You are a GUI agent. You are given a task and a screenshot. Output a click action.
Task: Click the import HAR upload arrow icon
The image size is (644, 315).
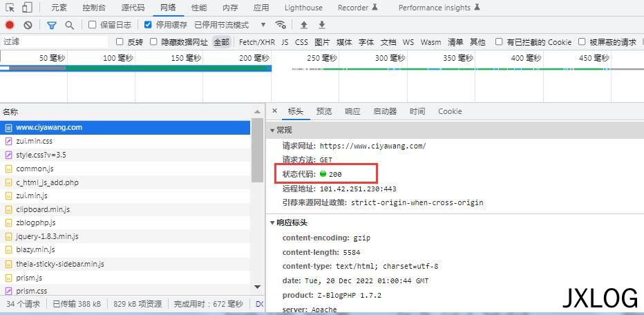[303, 25]
